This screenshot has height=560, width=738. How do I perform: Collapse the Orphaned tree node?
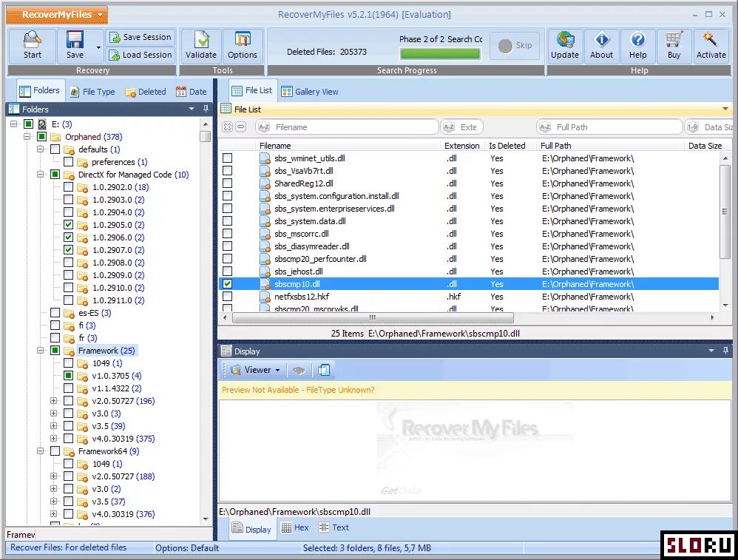tap(27, 137)
